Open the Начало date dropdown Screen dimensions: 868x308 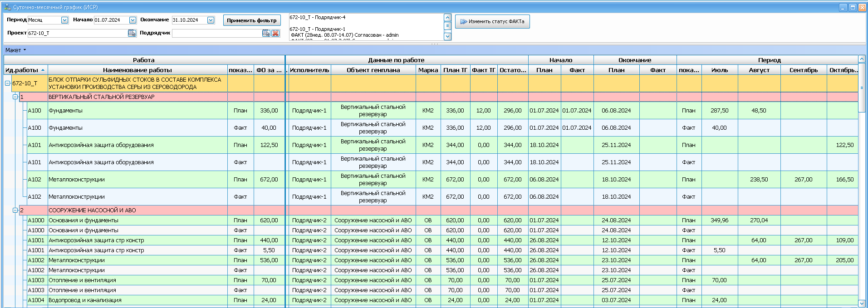tap(132, 20)
